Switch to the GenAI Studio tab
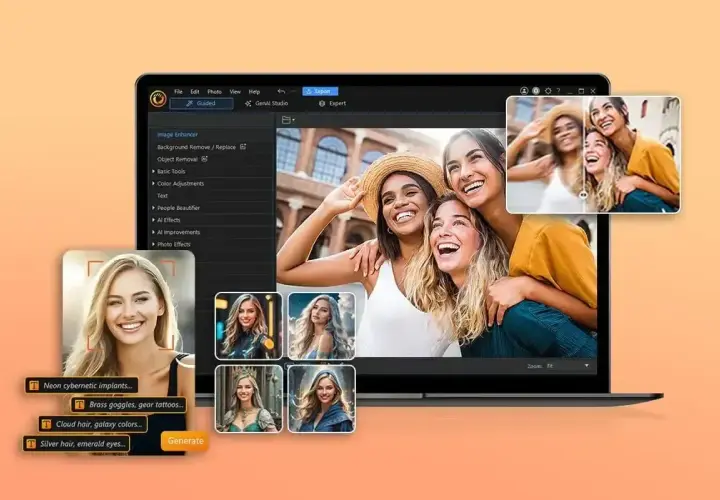Image resolution: width=720 pixels, height=500 pixels. click(266, 103)
